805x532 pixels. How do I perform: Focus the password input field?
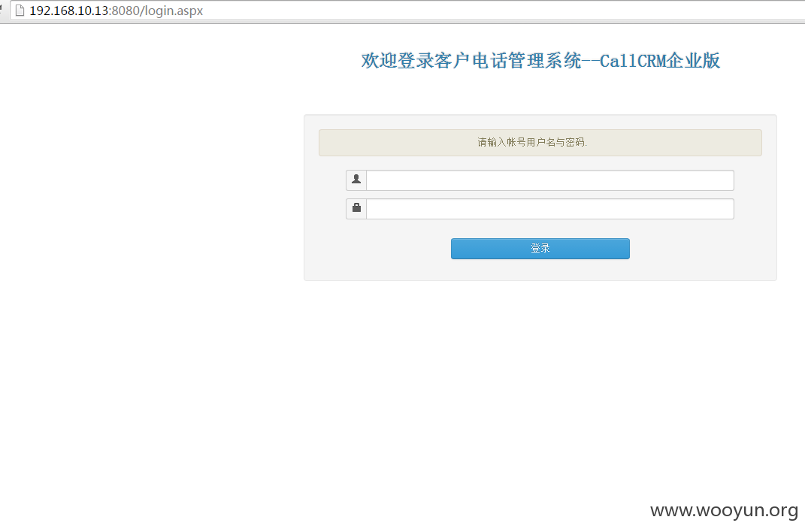pyautogui.click(x=550, y=209)
